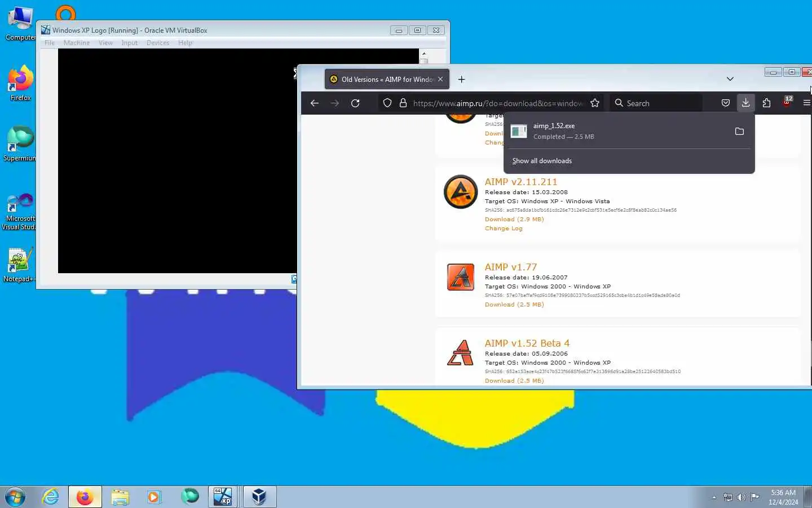Image resolution: width=812 pixels, height=508 pixels.
Task: Expand the list all tabs chevron
Action: click(730, 79)
